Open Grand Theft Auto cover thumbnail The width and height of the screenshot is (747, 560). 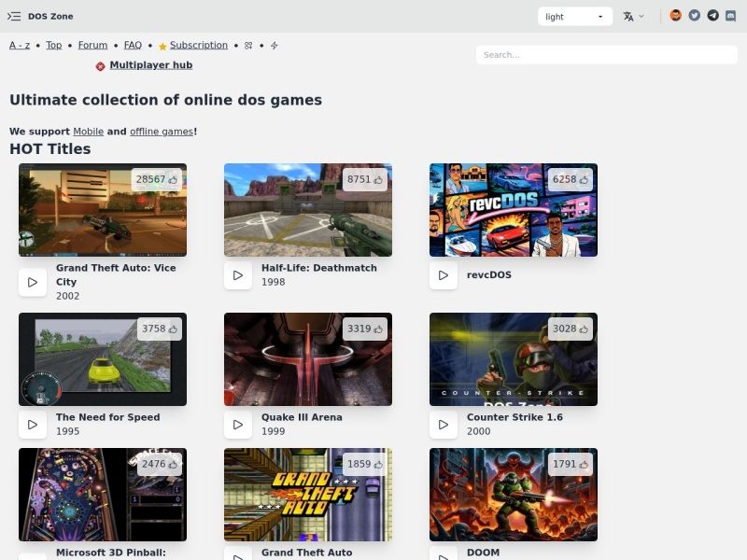pos(308,495)
